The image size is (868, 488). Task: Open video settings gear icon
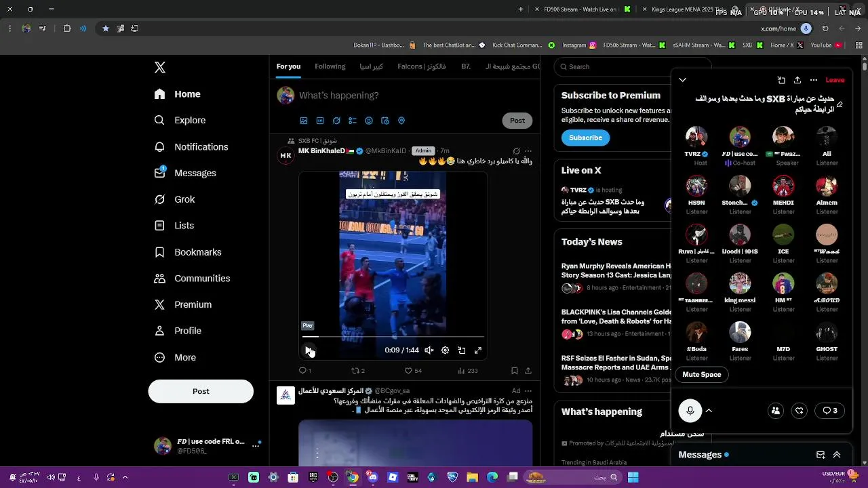(x=446, y=350)
